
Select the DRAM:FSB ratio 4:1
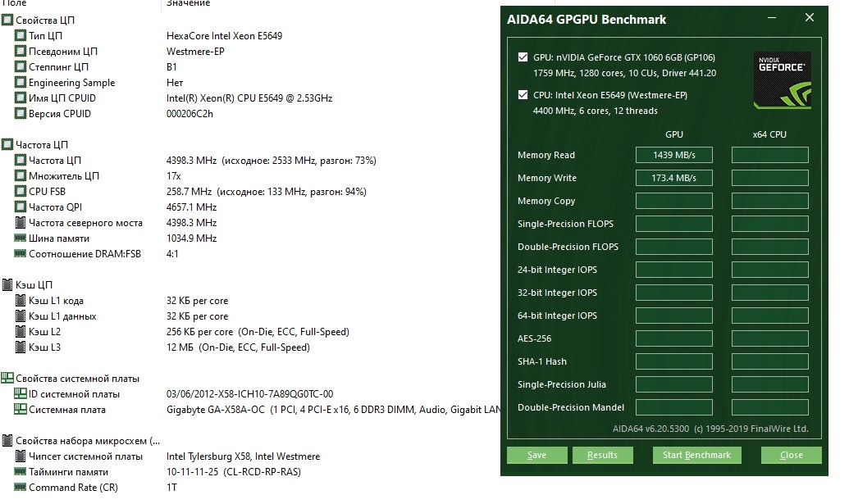(172, 253)
